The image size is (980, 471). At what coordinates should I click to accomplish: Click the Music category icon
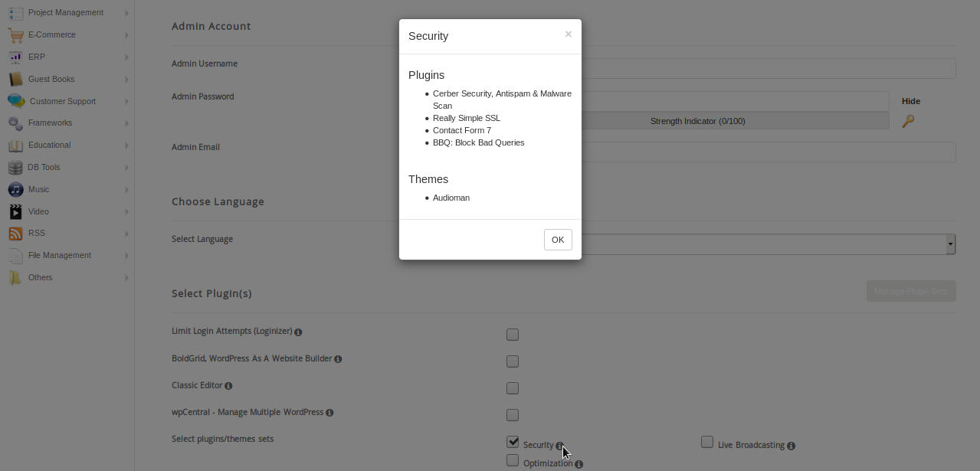pyautogui.click(x=15, y=189)
